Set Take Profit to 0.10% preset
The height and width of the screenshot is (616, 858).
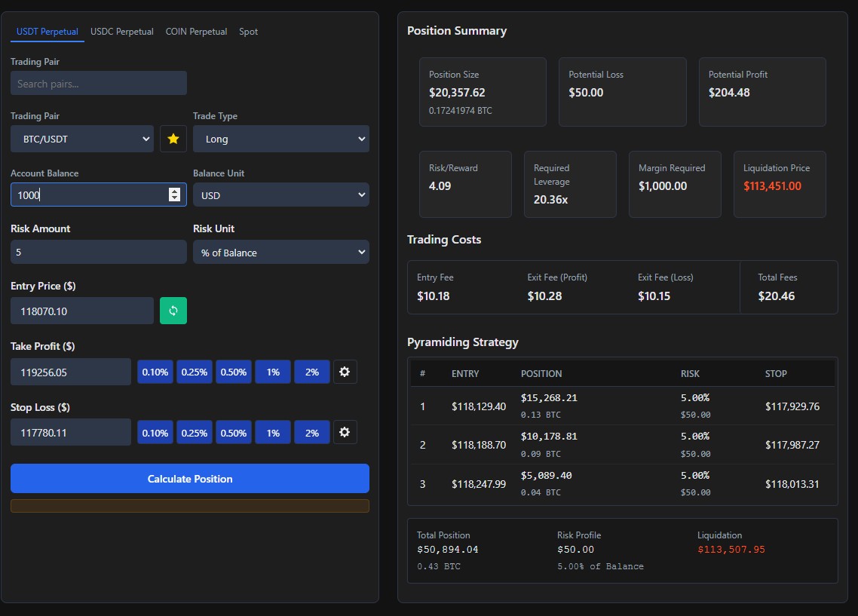155,372
